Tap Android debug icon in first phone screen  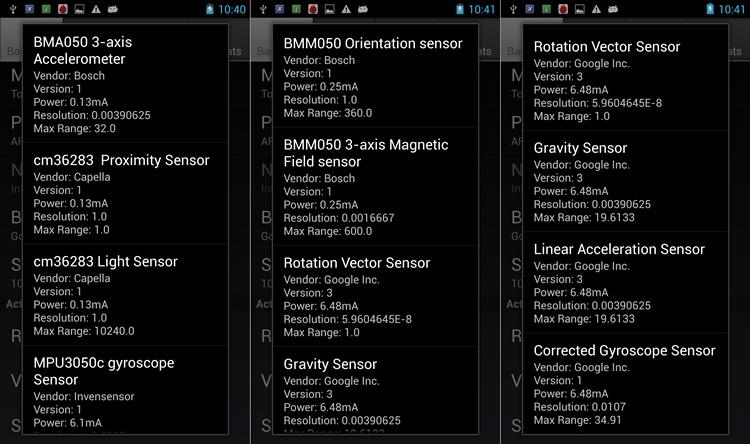113,9
